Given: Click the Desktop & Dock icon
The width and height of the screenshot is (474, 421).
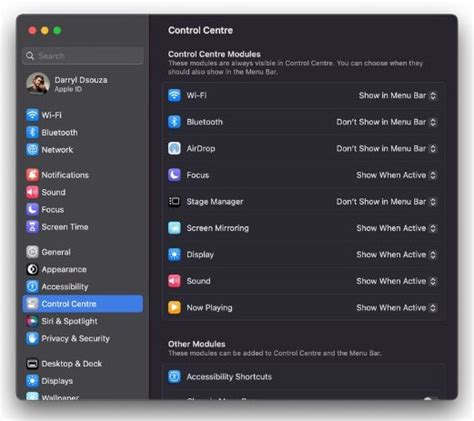Looking at the screenshot, I should click(32, 363).
